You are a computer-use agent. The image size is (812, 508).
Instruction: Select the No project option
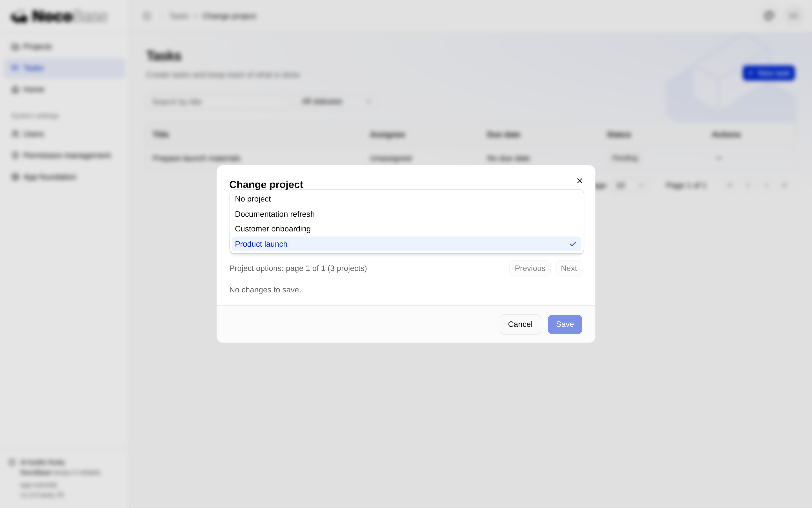pyautogui.click(x=406, y=199)
